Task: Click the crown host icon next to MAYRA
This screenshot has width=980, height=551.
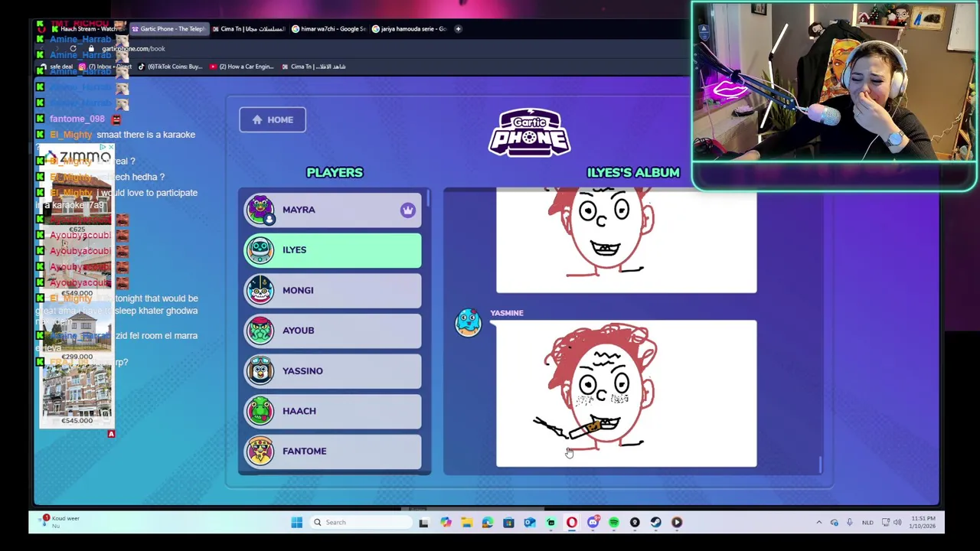Action: (x=407, y=210)
